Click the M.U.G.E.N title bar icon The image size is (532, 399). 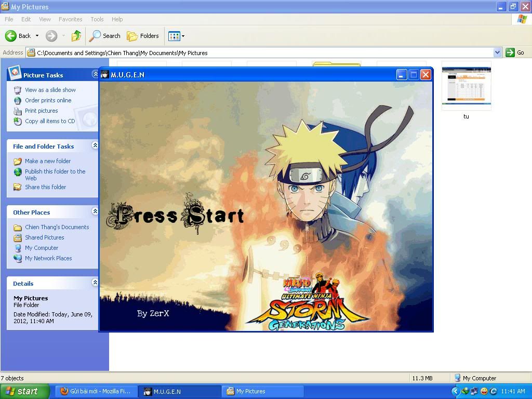tap(105, 74)
